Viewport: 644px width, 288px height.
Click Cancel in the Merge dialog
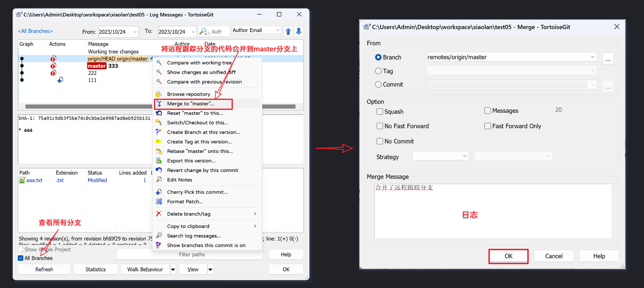point(554,256)
